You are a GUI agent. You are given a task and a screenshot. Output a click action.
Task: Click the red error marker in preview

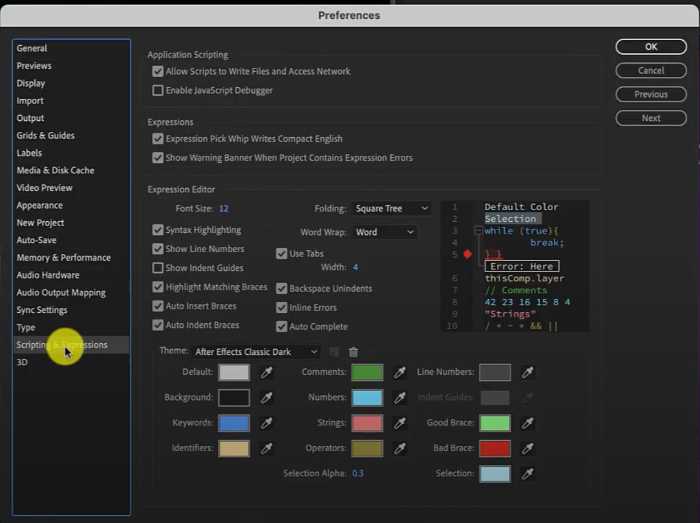467,254
